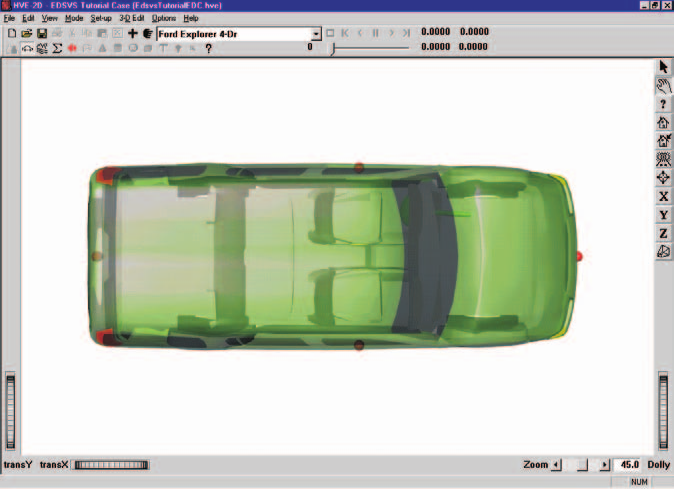Switch to Vehicle editor mode icon

(x=27, y=49)
